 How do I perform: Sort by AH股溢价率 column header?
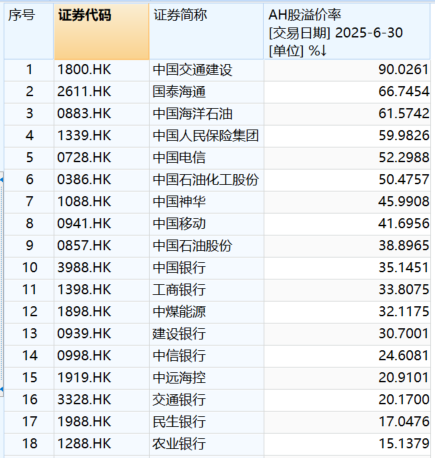coord(347,32)
